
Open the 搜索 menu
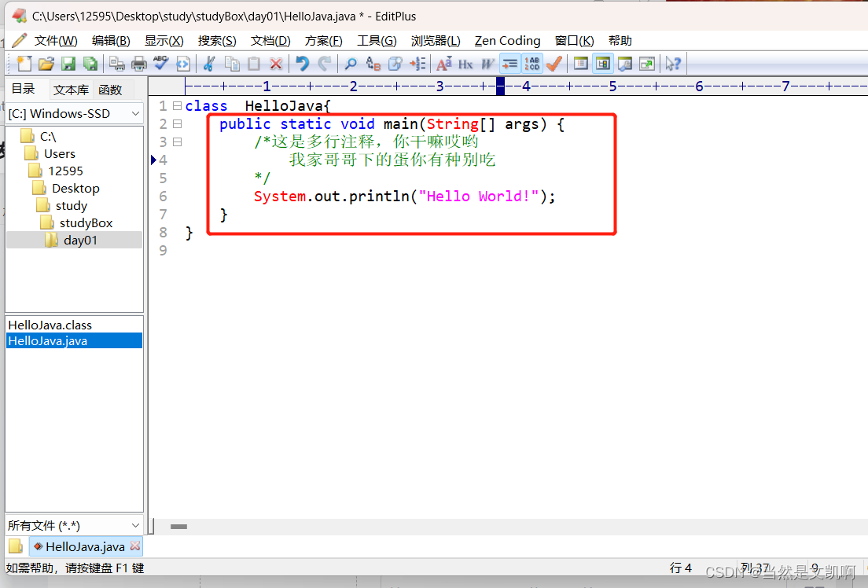click(x=217, y=40)
